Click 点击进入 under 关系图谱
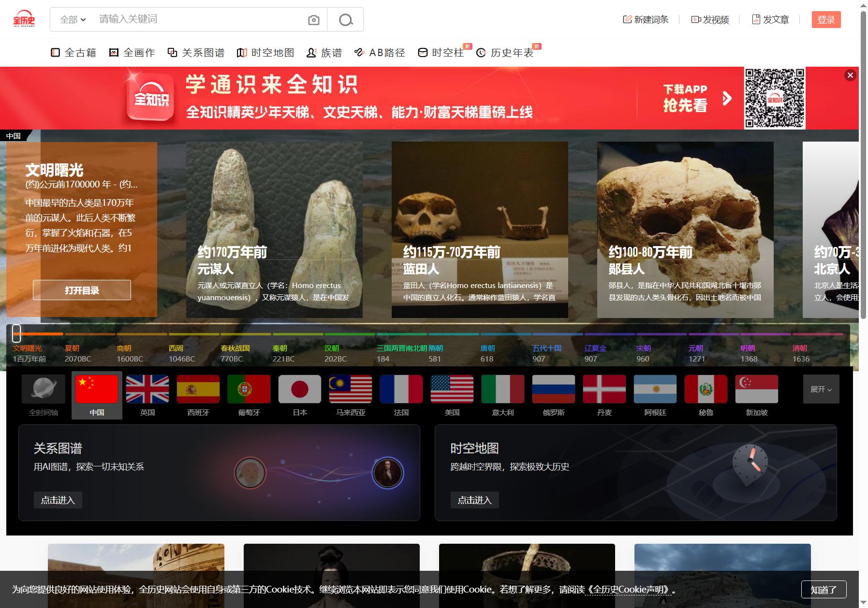 tap(58, 500)
